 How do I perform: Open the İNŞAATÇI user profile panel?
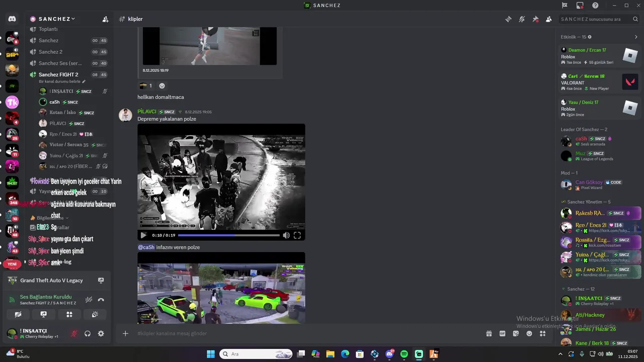(34, 333)
